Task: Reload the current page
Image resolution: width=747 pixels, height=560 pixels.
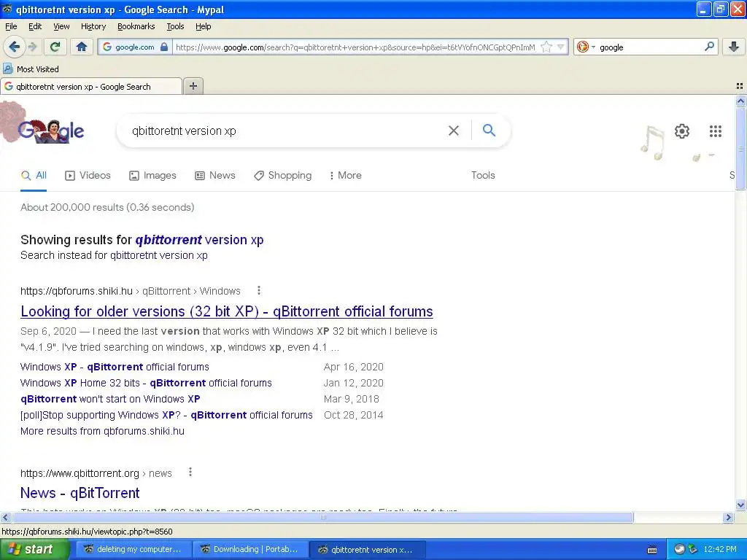Action: 55,47
